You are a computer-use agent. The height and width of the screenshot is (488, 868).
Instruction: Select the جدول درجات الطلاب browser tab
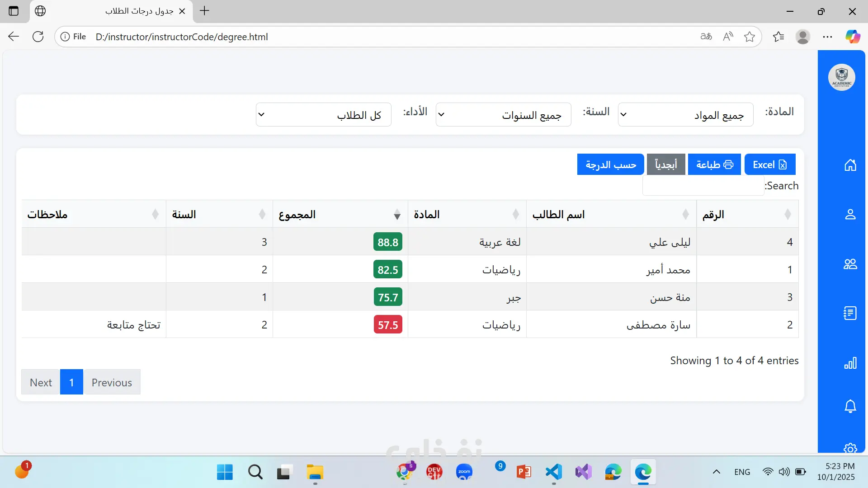136,11
